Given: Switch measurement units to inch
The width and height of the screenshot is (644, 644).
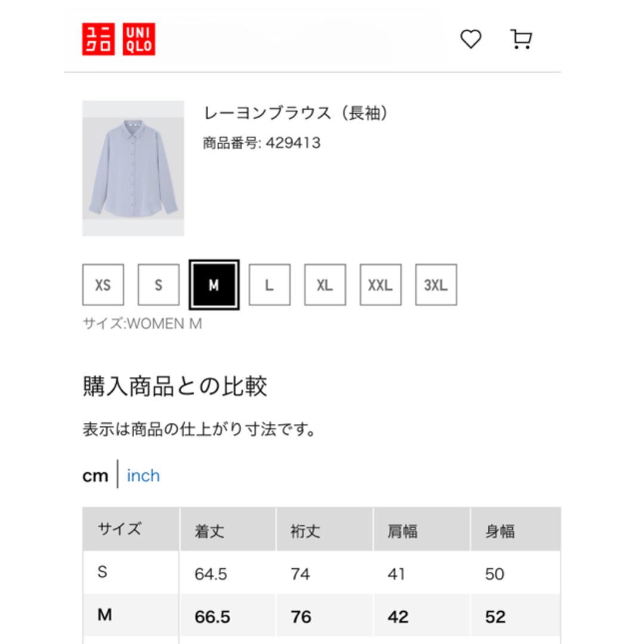Looking at the screenshot, I should click(x=143, y=476).
